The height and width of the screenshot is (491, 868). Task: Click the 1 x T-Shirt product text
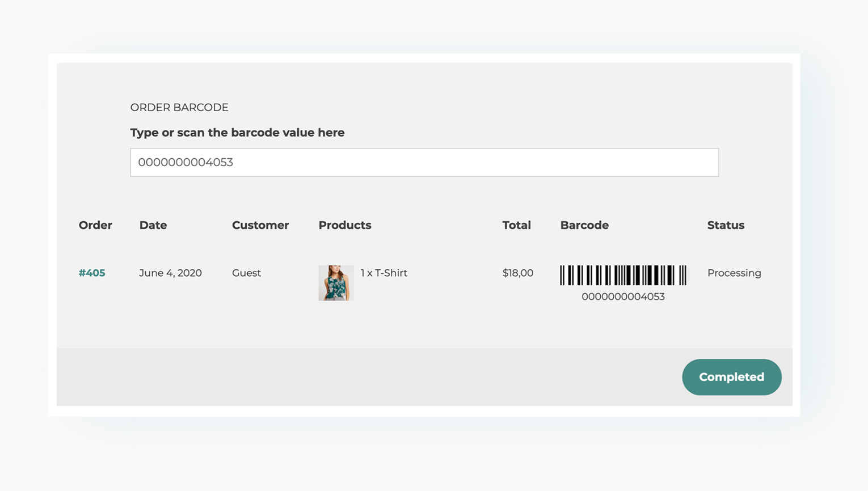coord(384,273)
